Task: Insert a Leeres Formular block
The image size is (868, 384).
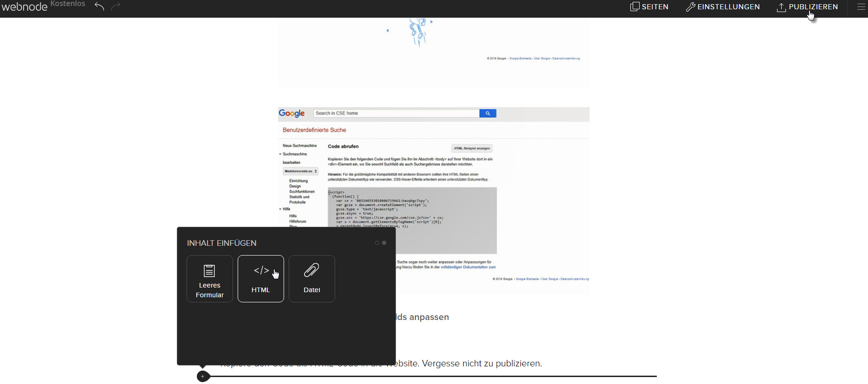Action: coord(210,279)
